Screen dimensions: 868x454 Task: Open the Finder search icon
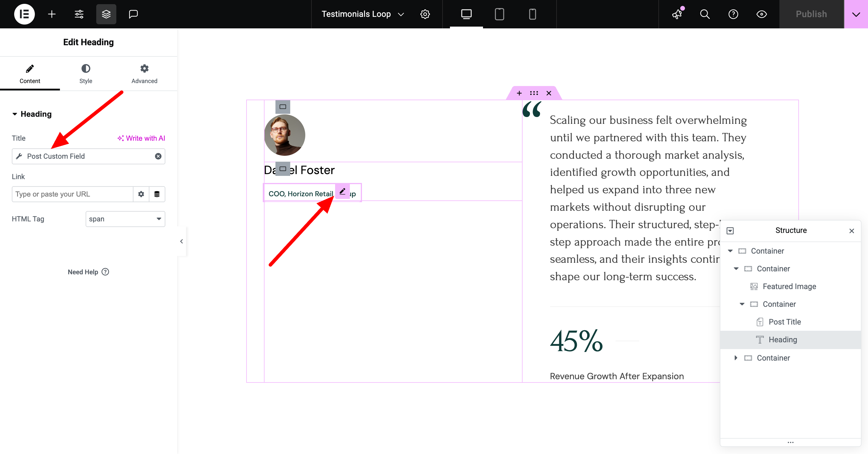(704, 14)
